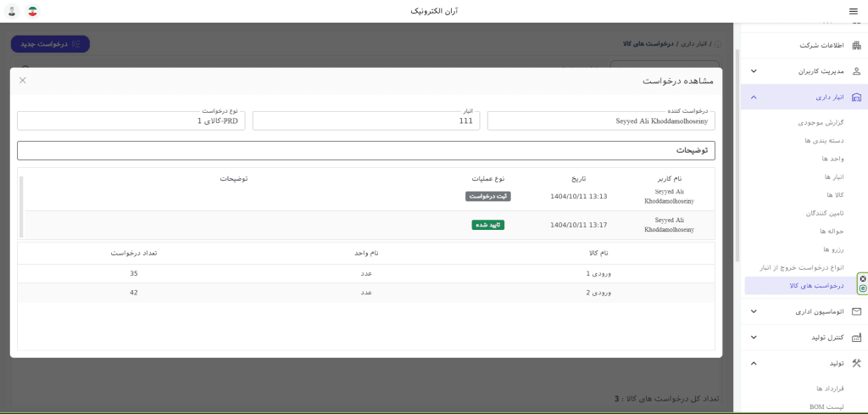Open رزرو ها in sidebar
This screenshot has height=414, width=868.
point(832,249)
